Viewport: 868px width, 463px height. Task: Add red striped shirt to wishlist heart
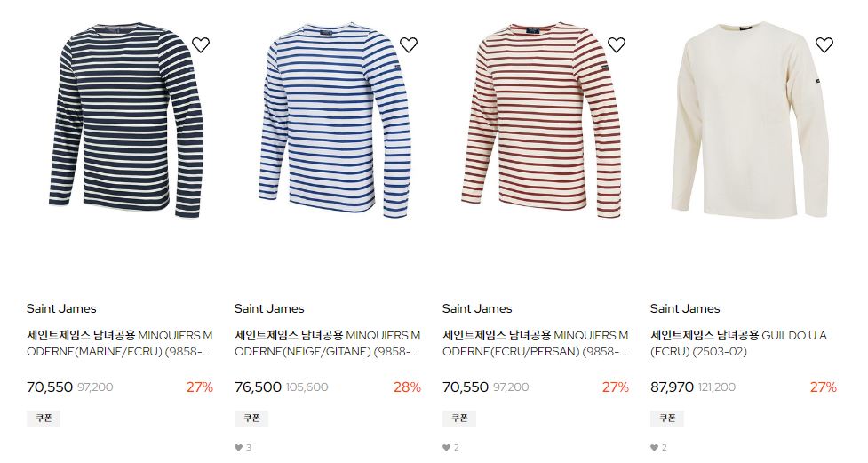pos(616,44)
